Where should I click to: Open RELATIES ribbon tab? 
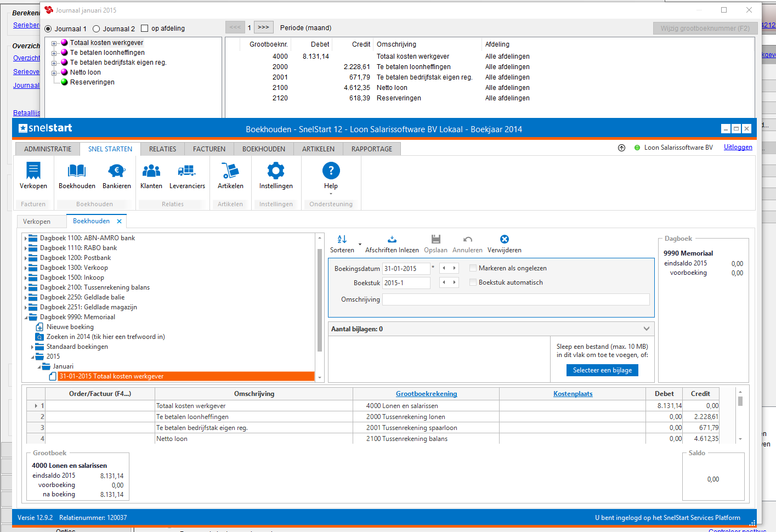(163, 149)
